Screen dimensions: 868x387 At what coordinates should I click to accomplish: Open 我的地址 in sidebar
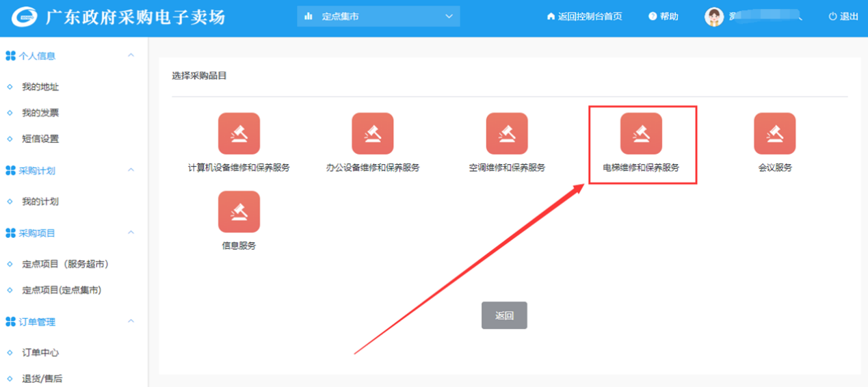40,87
